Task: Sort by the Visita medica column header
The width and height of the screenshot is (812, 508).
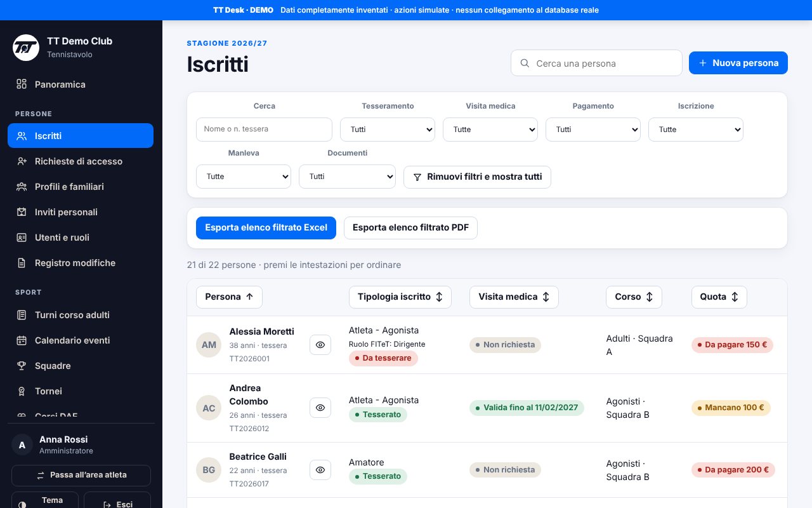Action: [x=514, y=297]
